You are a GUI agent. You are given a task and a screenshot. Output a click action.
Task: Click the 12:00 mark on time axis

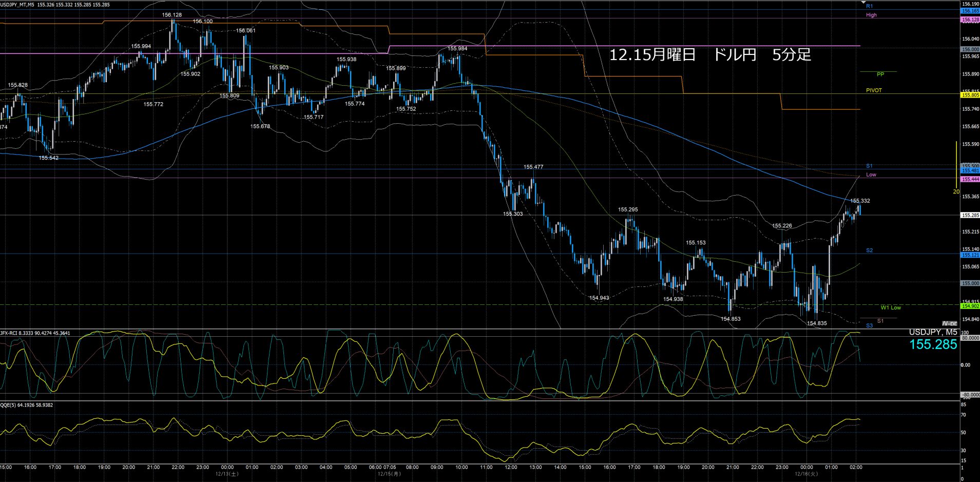511,467
